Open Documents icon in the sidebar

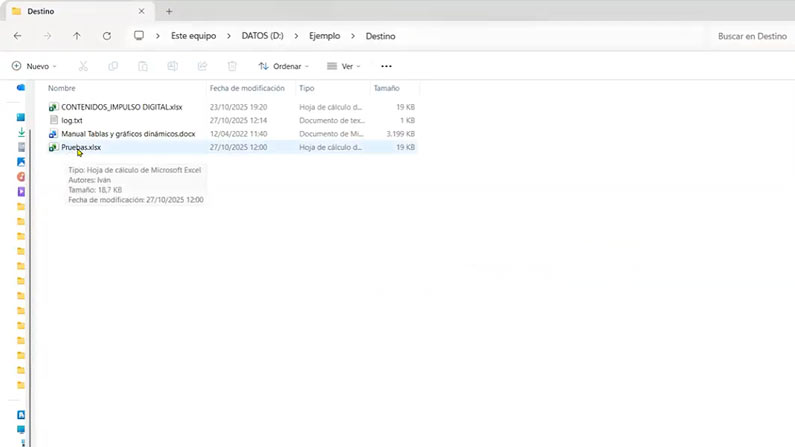(x=21, y=147)
